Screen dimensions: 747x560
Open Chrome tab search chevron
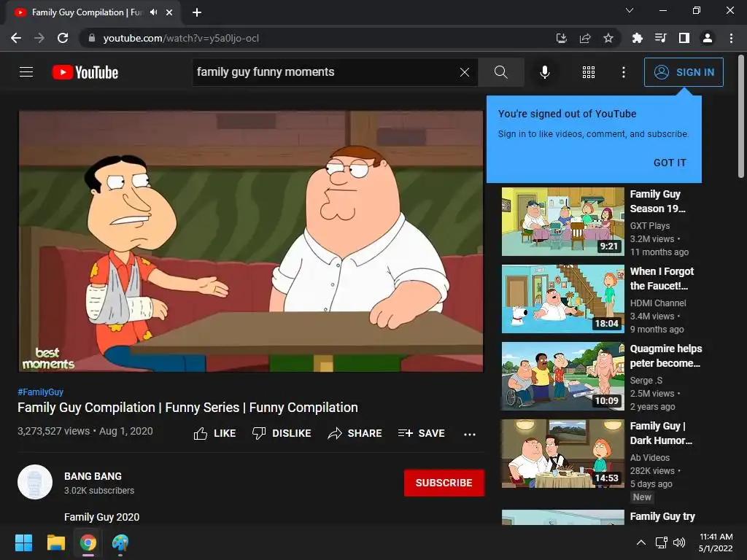click(x=630, y=10)
